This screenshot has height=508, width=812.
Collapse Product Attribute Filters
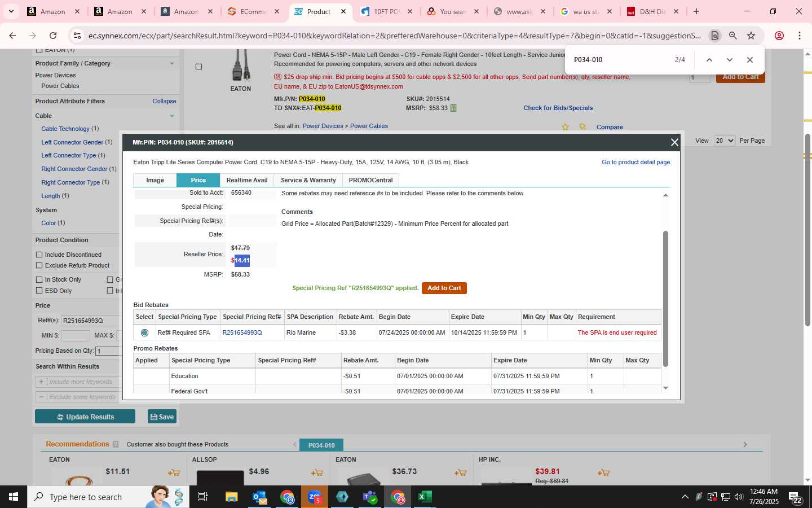(x=164, y=101)
